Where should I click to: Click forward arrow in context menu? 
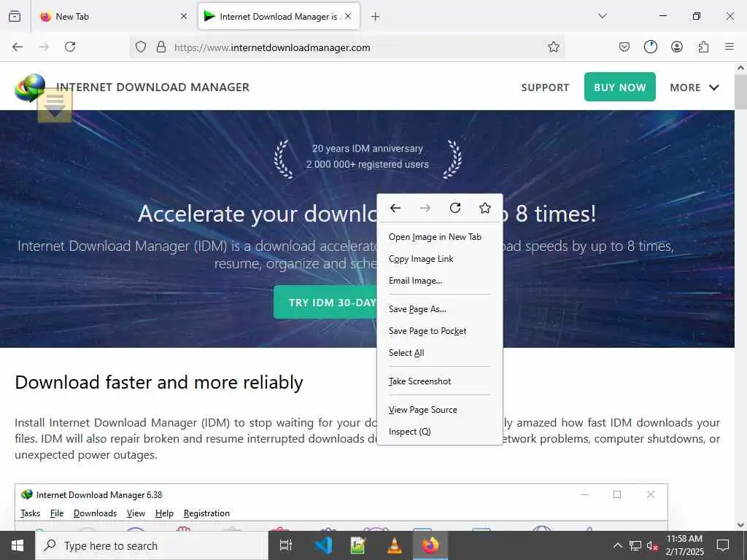point(425,208)
